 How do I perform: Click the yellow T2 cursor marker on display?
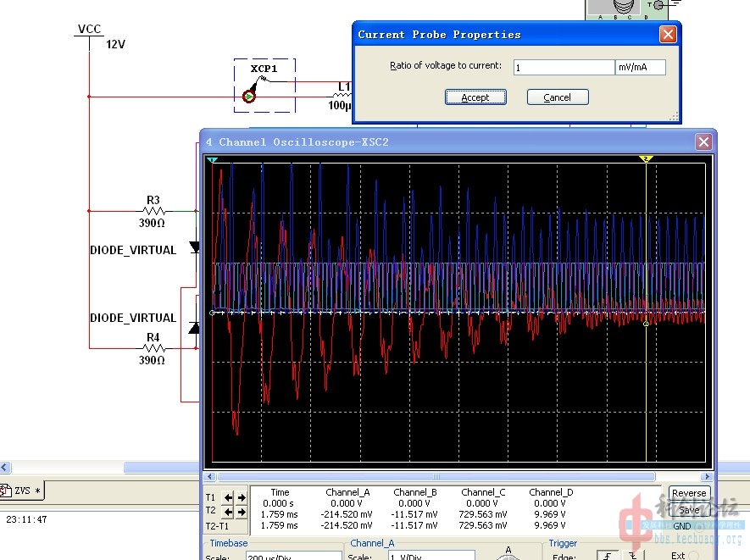(646, 158)
